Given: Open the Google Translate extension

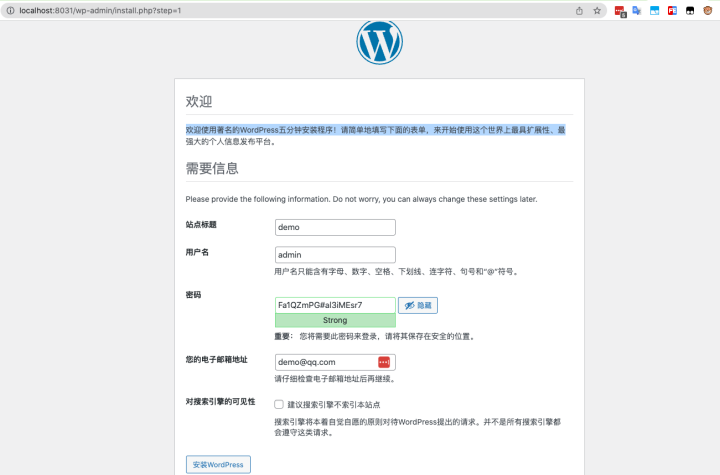Looking at the screenshot, I should coord(637,11).
